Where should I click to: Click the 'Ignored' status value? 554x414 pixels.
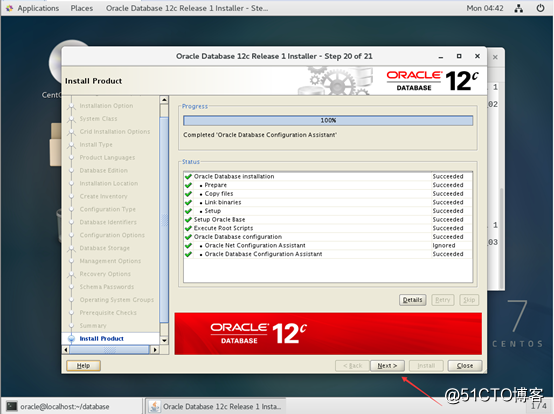click(x=444, y=246)
